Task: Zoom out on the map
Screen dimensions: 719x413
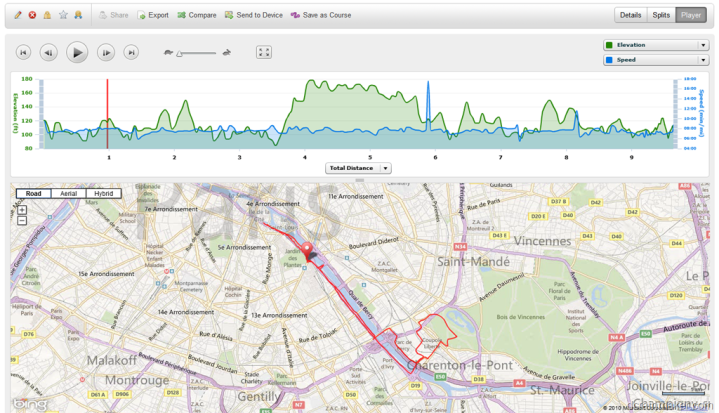Action: click(22, 220)
